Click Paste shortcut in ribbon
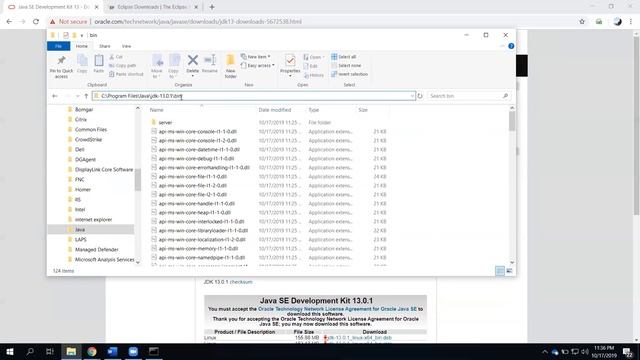 127,74
